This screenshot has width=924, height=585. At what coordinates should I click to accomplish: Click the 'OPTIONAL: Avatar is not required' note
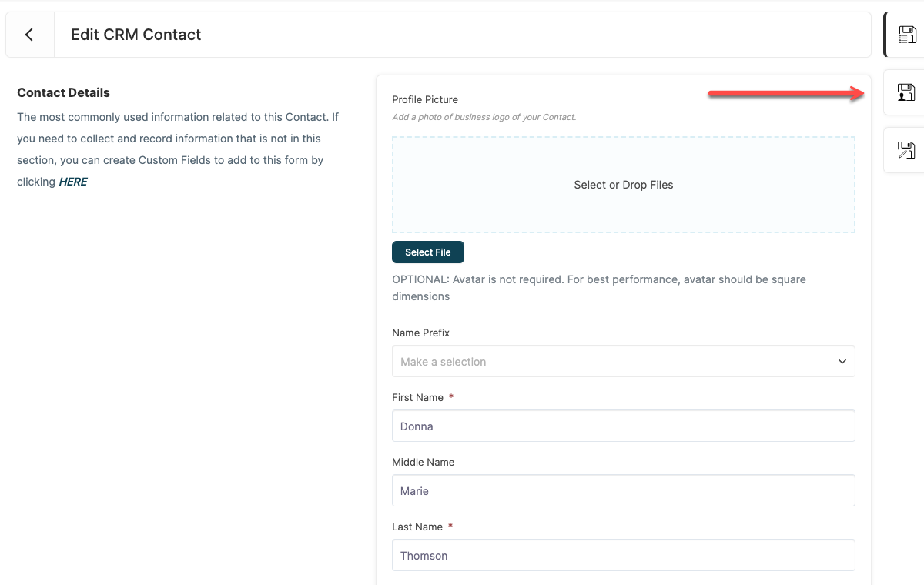[x=599, y=288]
